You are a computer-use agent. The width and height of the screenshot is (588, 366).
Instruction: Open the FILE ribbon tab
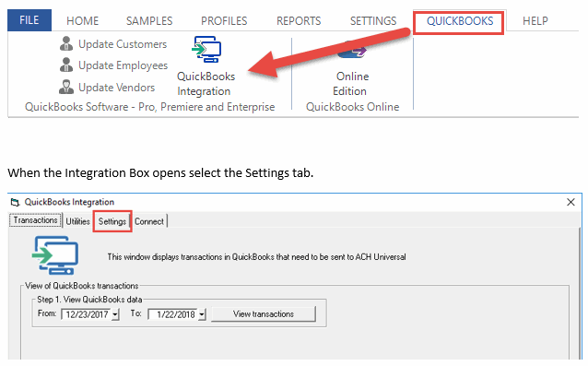(x=29, y=20)
